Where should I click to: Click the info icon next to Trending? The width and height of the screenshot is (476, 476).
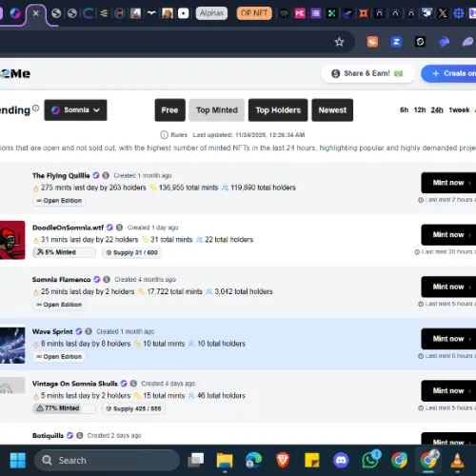click(35, 109)
